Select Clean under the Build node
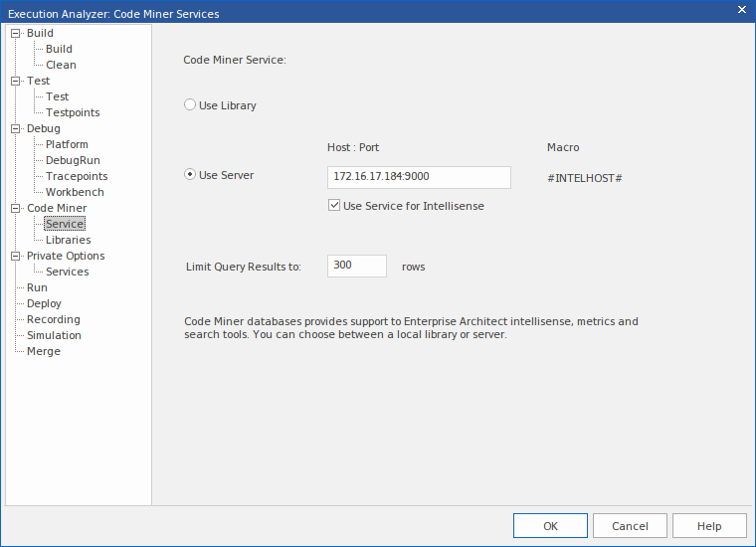 tap(61, 65)
